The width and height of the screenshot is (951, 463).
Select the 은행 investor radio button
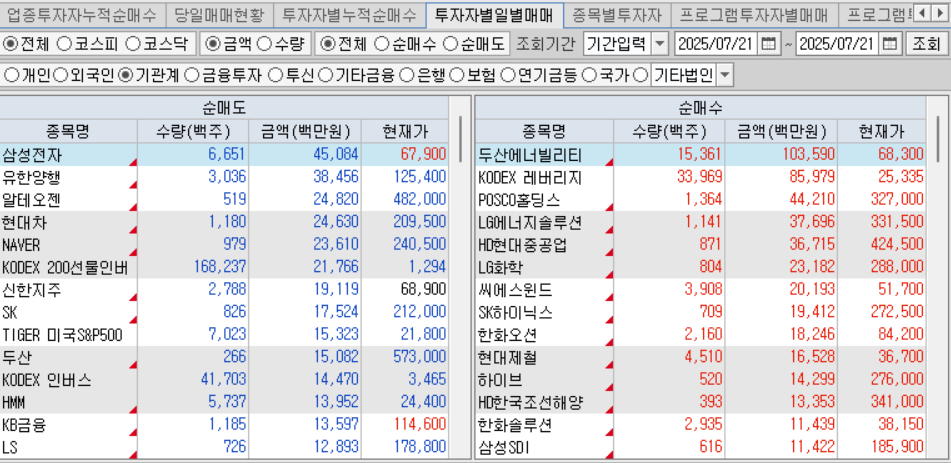pos(409,75)
